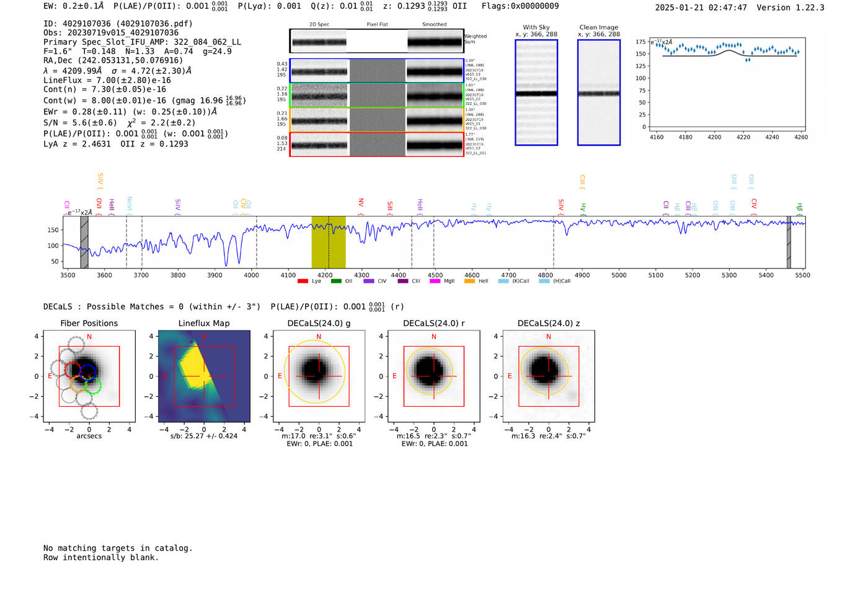Viewport: 868px width, 591px height.
Task: Click the red NV line marker label
Action: [x=361, y=203]
